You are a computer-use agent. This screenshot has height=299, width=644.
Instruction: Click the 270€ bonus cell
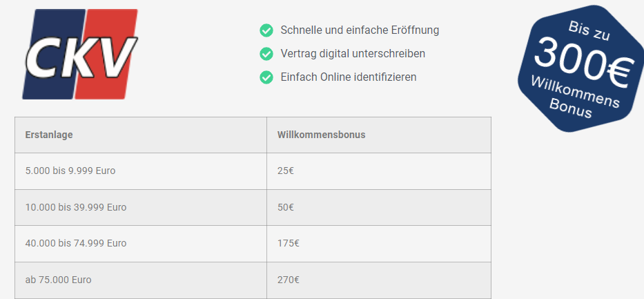click(379, 280)
